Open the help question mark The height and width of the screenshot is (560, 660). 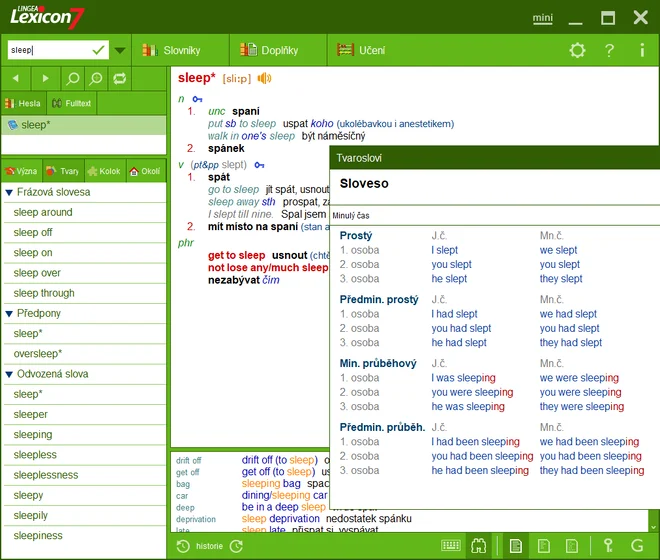coord(609,50)
